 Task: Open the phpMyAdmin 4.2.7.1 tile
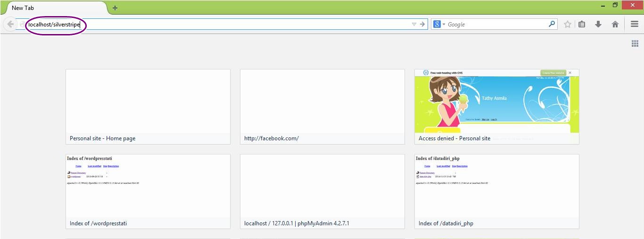[322, 191]
